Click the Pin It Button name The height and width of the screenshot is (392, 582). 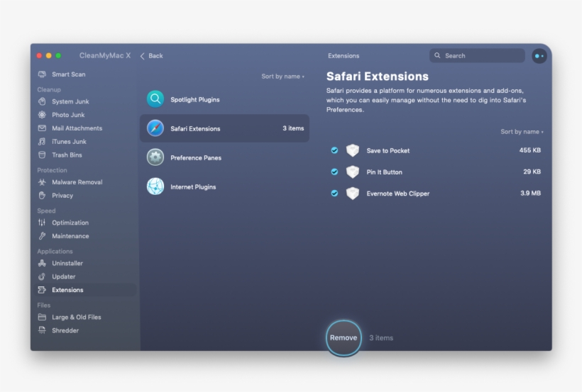(x=384, y=172)
